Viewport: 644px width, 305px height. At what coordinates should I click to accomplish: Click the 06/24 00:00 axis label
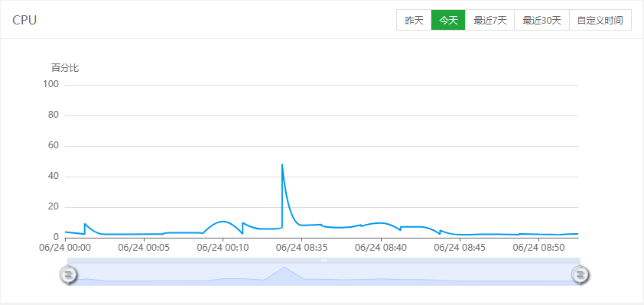tap(65, 248)
